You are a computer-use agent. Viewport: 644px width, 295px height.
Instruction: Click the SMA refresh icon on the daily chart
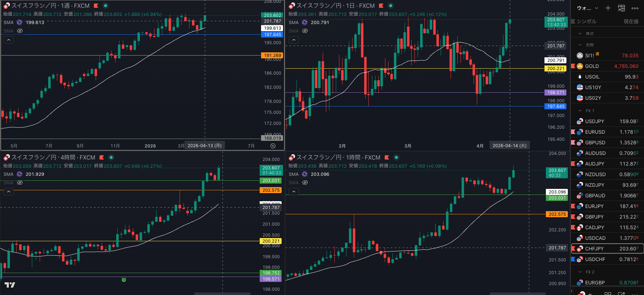click(x=305, y=23)
